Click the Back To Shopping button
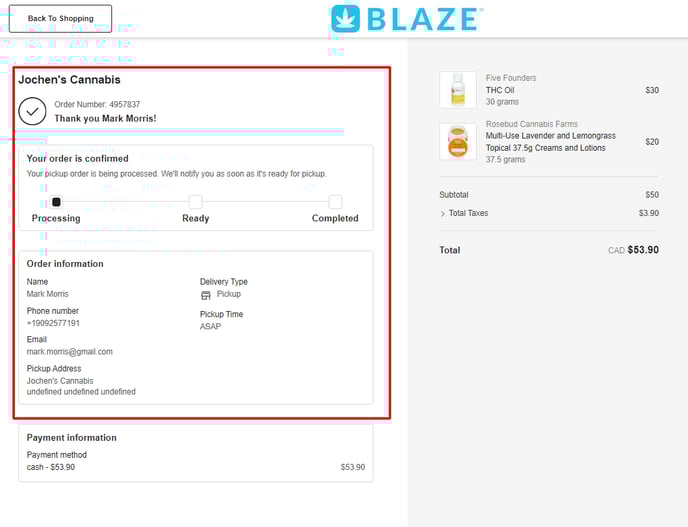Viewport: 688px width, 527px height. (x=61, y=18)
